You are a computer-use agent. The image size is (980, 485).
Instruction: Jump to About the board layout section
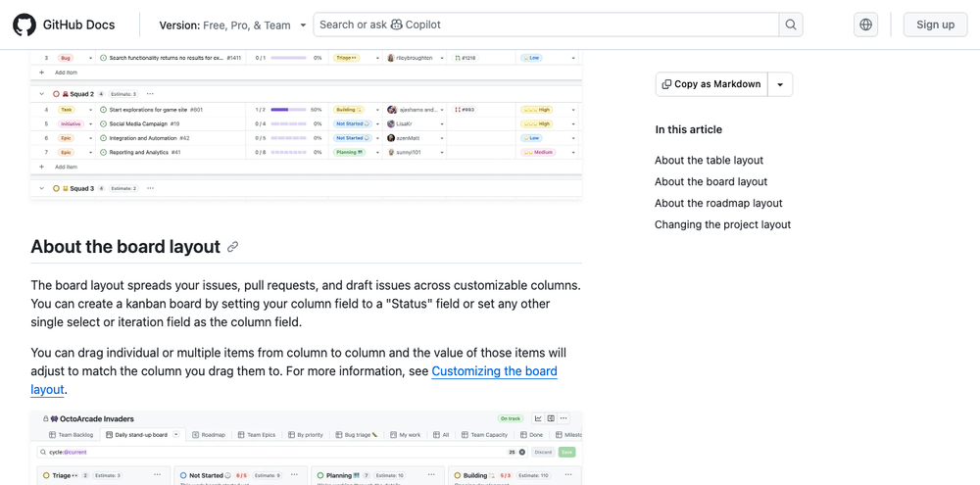[x=710, y=181]
